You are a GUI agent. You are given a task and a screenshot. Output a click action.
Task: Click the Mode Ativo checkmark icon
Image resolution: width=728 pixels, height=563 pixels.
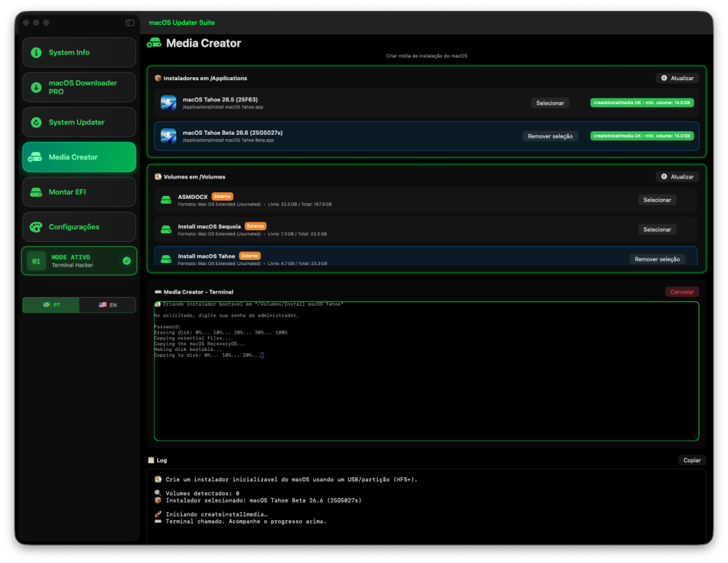[126, 261]
